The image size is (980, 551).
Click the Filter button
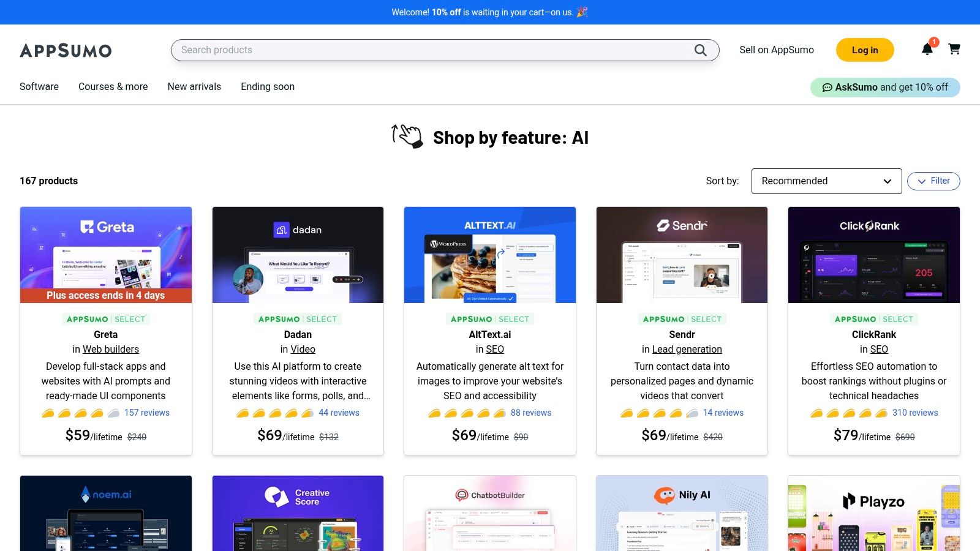[x=933, y=181]
